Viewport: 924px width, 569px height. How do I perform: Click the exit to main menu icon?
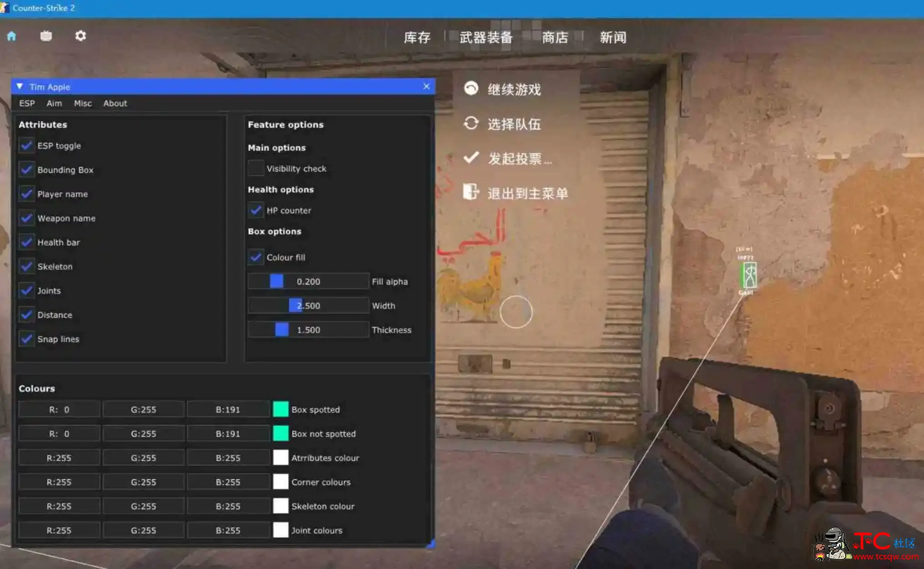point(470,192)
